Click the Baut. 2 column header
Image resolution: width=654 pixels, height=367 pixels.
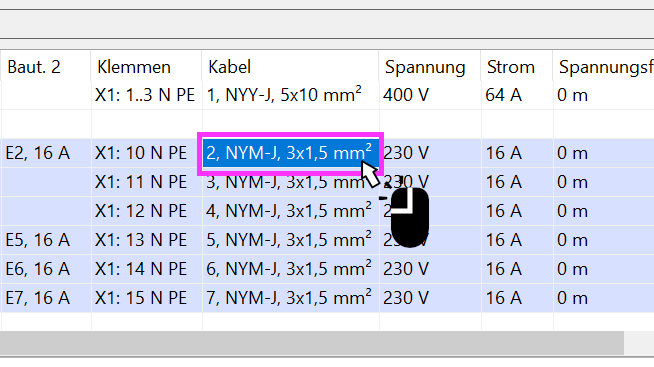click(x=45, y=67)
